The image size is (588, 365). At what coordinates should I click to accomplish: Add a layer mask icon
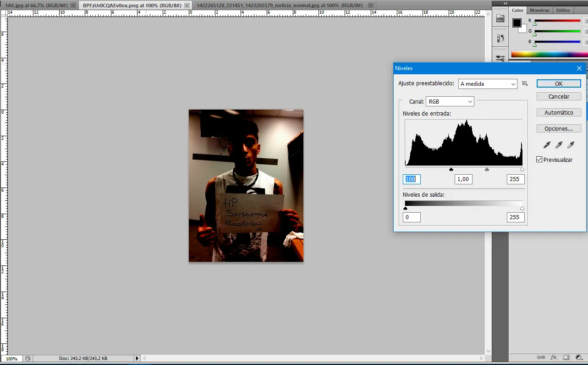pyautogui.click(x=566, y=357)
